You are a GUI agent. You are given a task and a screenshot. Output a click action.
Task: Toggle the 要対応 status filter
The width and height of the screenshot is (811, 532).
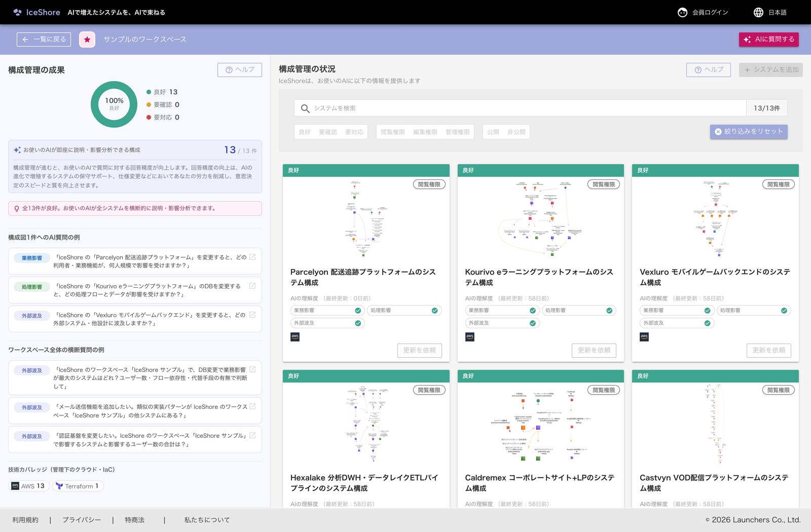[354, 132]
